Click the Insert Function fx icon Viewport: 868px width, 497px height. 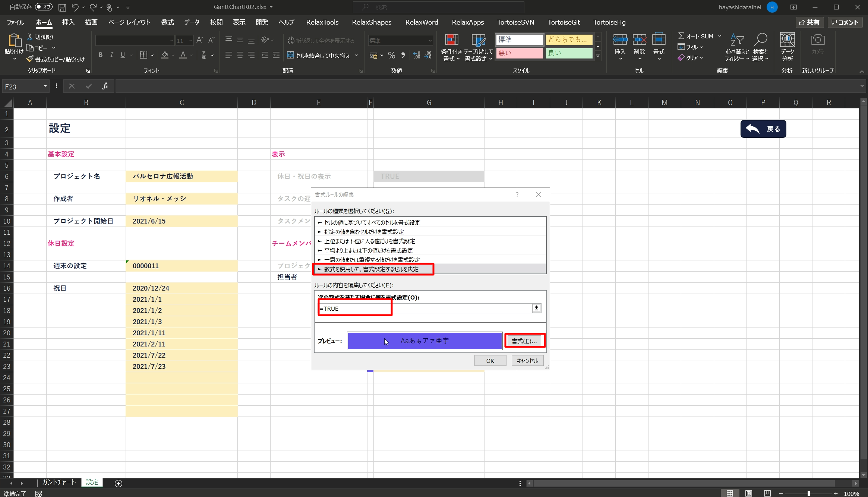[105, 86]
